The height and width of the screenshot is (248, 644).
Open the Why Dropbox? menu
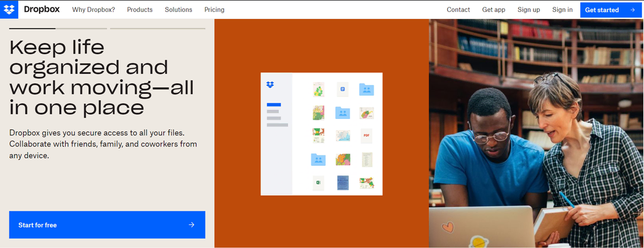click(94, 9)
